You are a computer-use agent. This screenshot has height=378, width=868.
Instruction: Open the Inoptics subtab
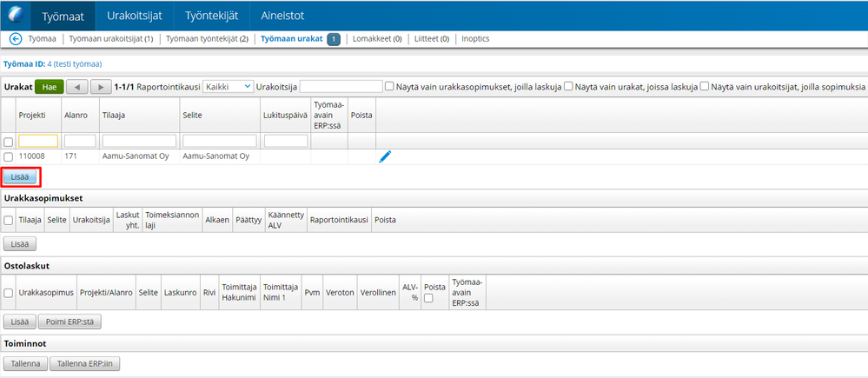(475, 39)
